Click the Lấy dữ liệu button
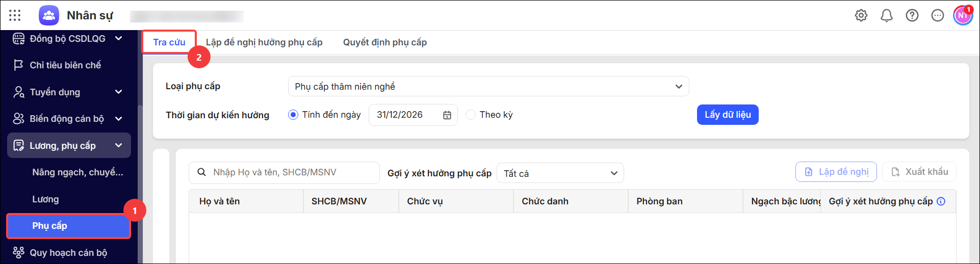The width and height of the screenshot is (980, 264). pyautogui.click(x=728, y=115)
